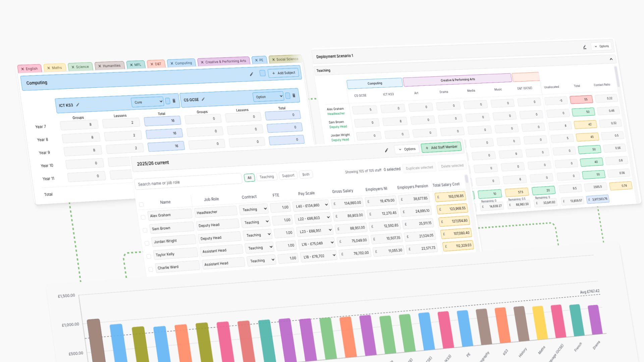Image resolution: width=644 pixels, height=362 pixels.
Task: Delete the CS GCSE course using the trash icon
Action: tap(294, 96)
